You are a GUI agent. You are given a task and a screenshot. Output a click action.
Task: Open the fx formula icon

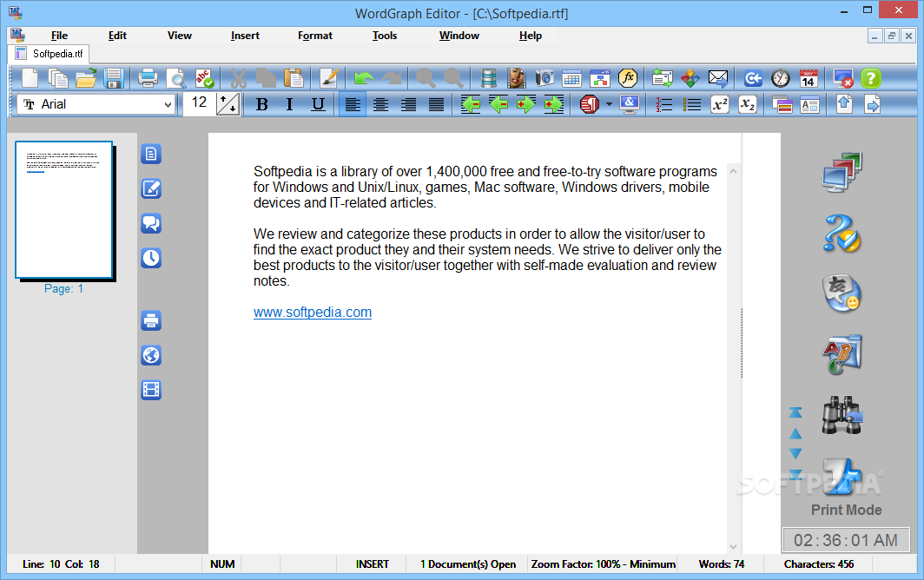coord(628,78)
